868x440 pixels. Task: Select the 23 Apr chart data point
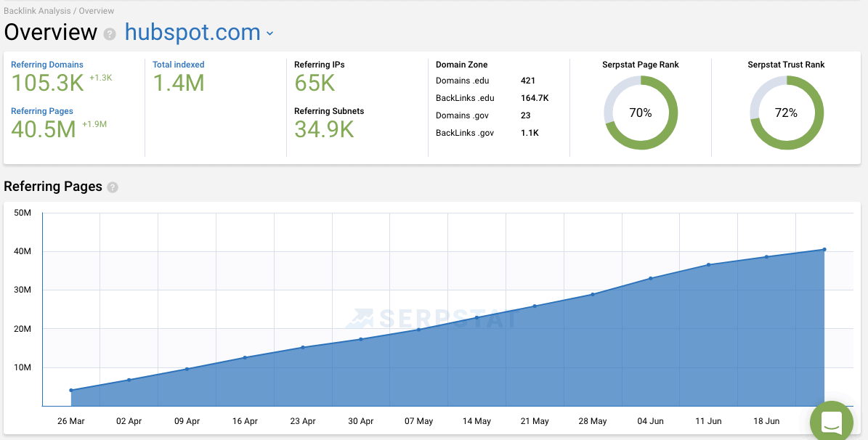tap(303, 348)
